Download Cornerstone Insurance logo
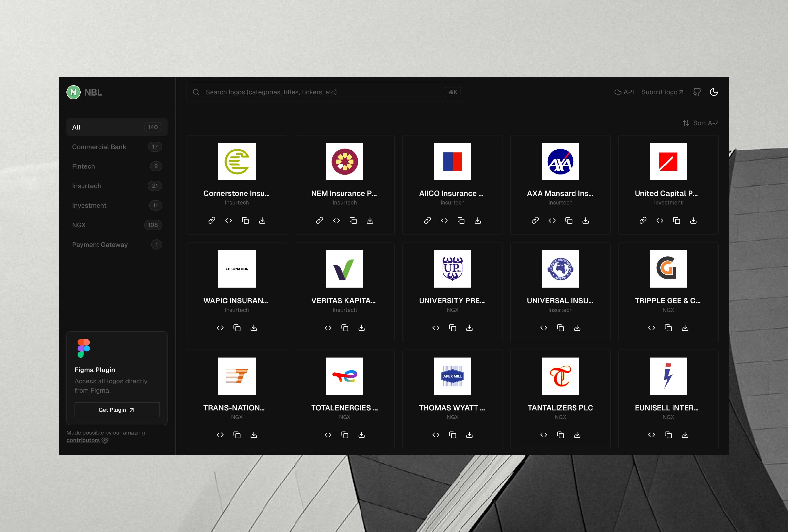This screenshot has height=532, width=788. tap(262, 221)
